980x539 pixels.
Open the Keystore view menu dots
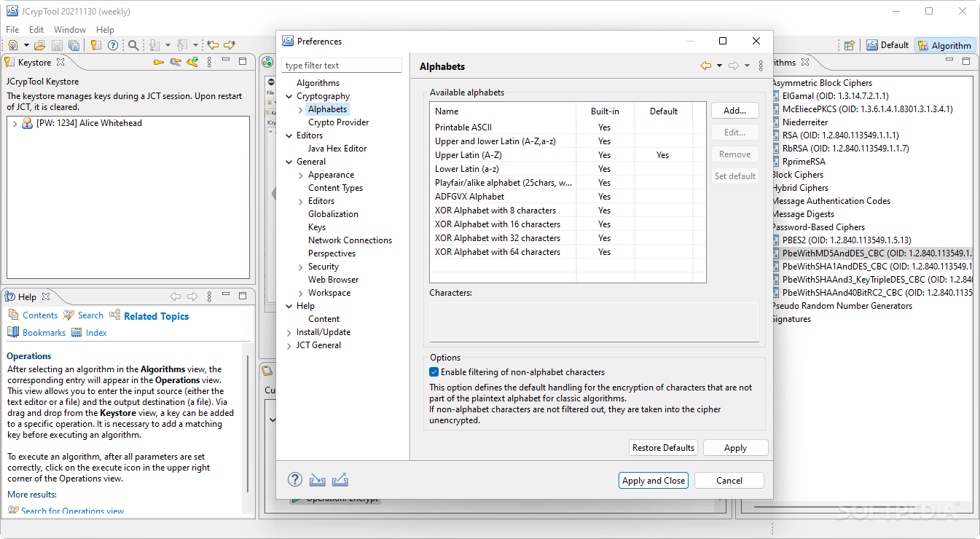(209, 62)
